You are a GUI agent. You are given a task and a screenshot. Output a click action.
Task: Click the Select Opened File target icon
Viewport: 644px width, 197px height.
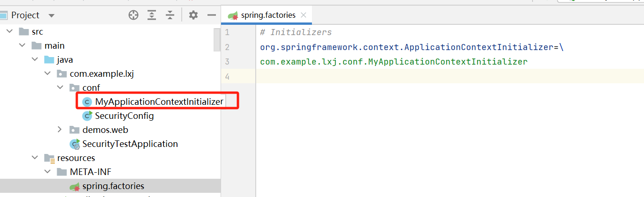[133, 15]
